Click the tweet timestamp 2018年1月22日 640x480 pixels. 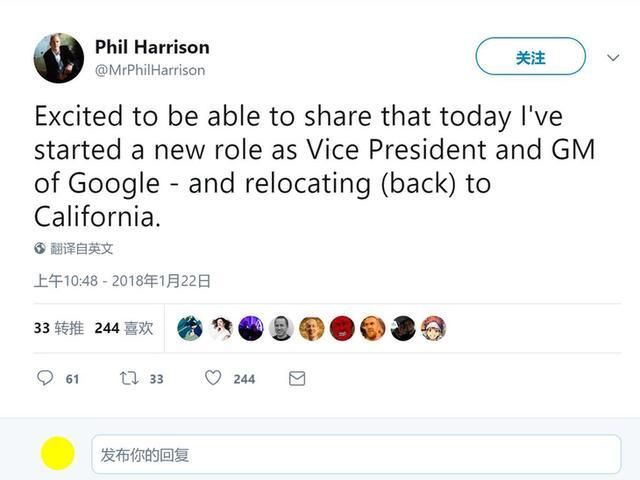pos(122,281)
